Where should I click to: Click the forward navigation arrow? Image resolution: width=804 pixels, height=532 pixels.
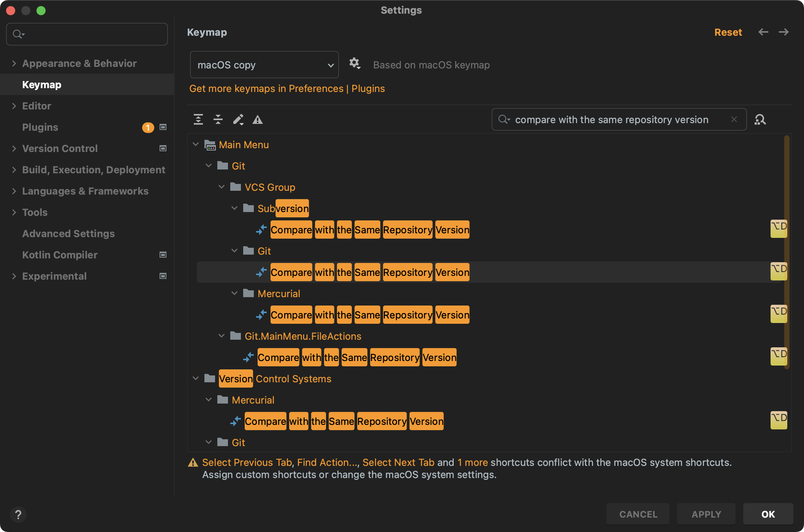tap(783, 32)
